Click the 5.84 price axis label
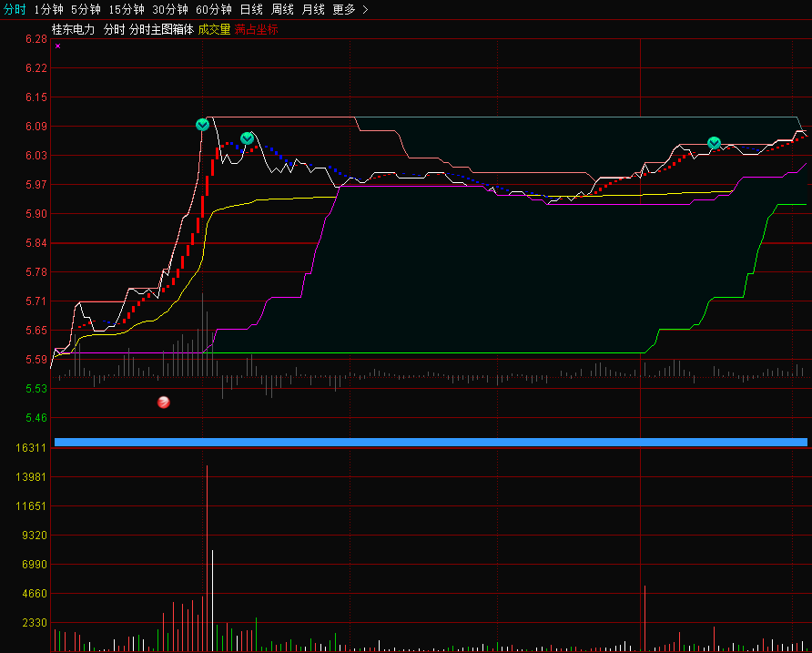The width and height of the screenshot is (812, 653). tap(36, 243)
